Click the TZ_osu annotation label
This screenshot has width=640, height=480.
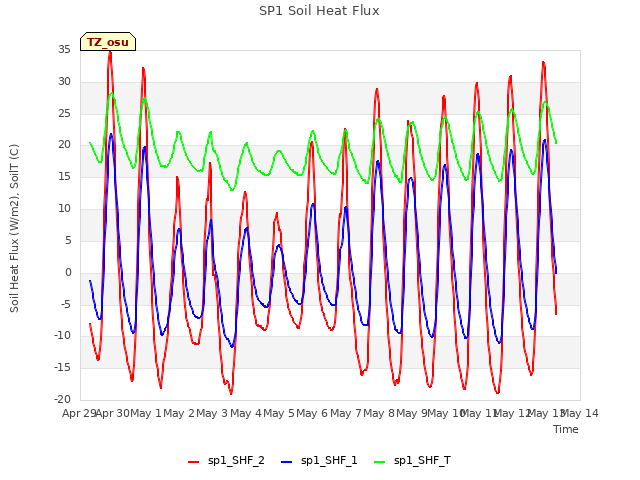pos(108,42)
